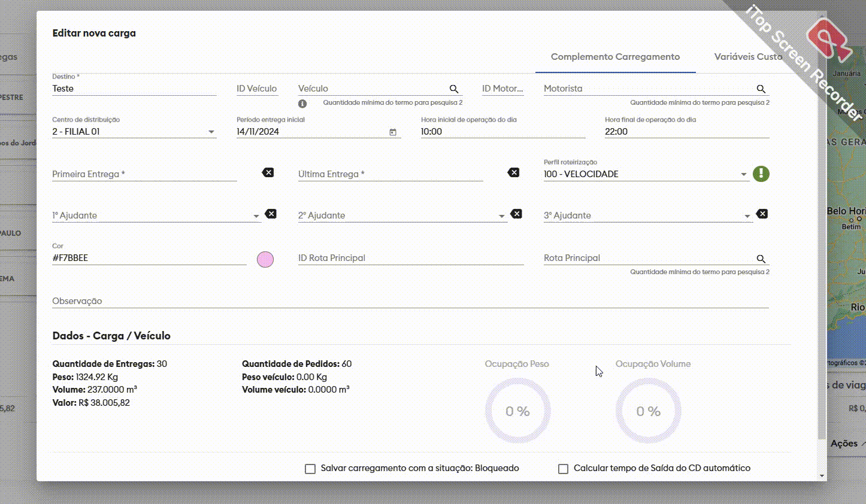Clear the 1º Ajudante selection

pos(271,214)
